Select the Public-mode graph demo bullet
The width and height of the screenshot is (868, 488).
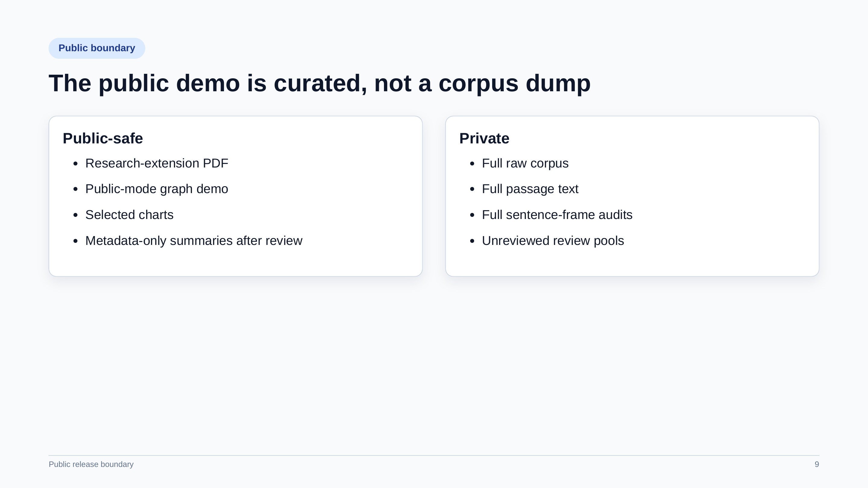pyautogui.click(x=157, y=189)
